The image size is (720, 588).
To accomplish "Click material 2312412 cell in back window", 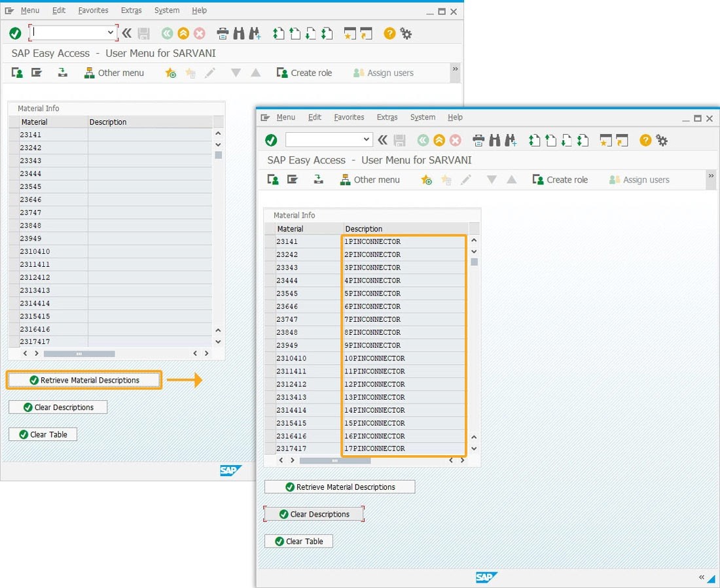I will pyautogui.click(x=52, y=277).
